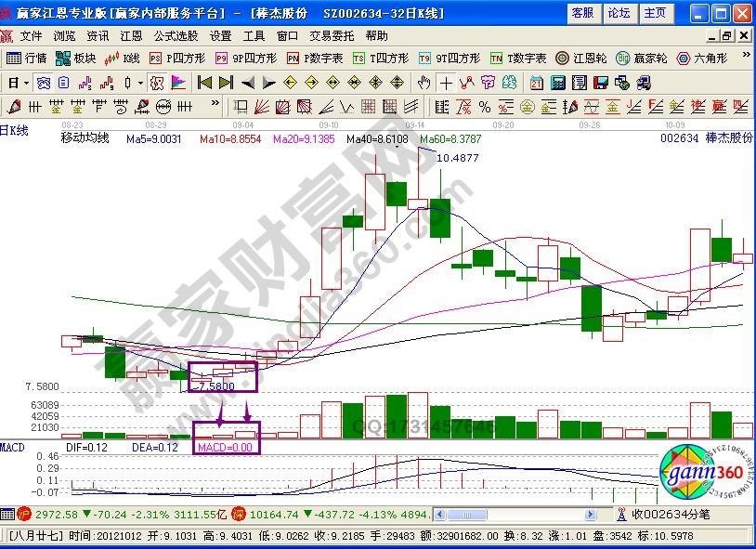Click the MACD=0.00 indicator value label
Image resolution: width=756 pixels, height=549 pixels.
[226, 447]
